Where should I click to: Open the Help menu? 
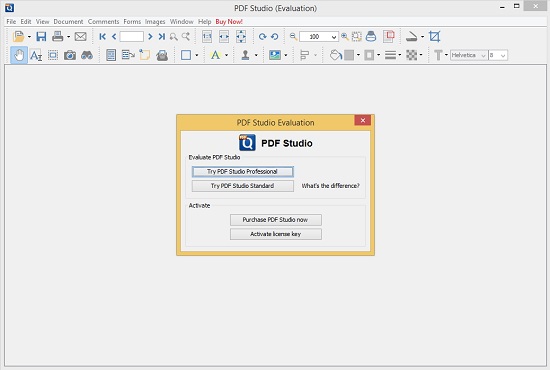point(204,21)
